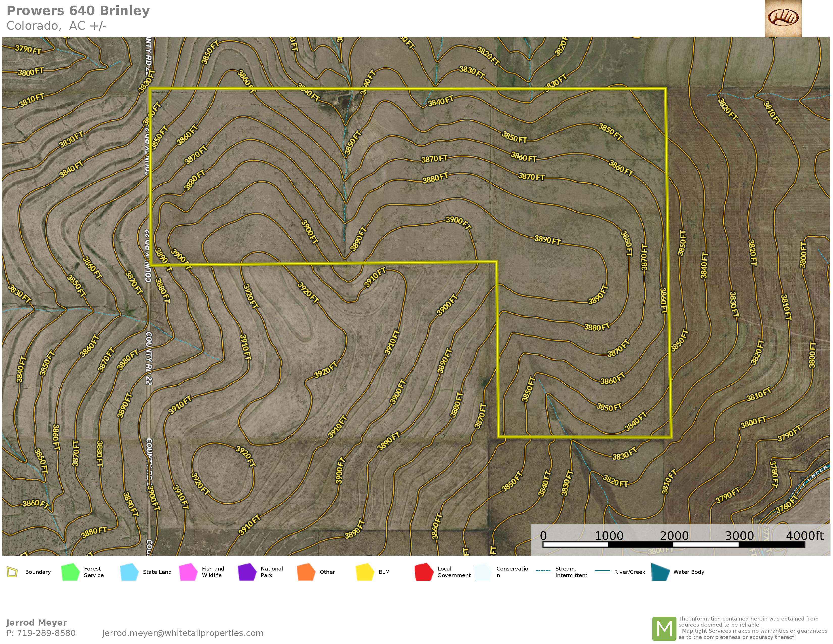The height and width of the screenshot is (644, 833).
Task: Click the Stream, Intermittent dashed line symbol
Action: click(x=543, y=571)
